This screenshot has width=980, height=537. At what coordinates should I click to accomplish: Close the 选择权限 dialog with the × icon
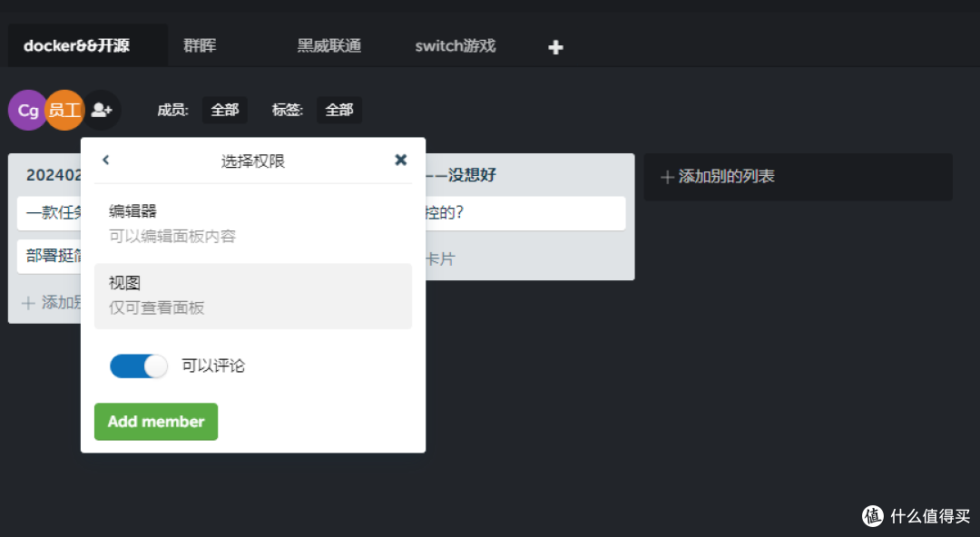(x=400, y=159)
